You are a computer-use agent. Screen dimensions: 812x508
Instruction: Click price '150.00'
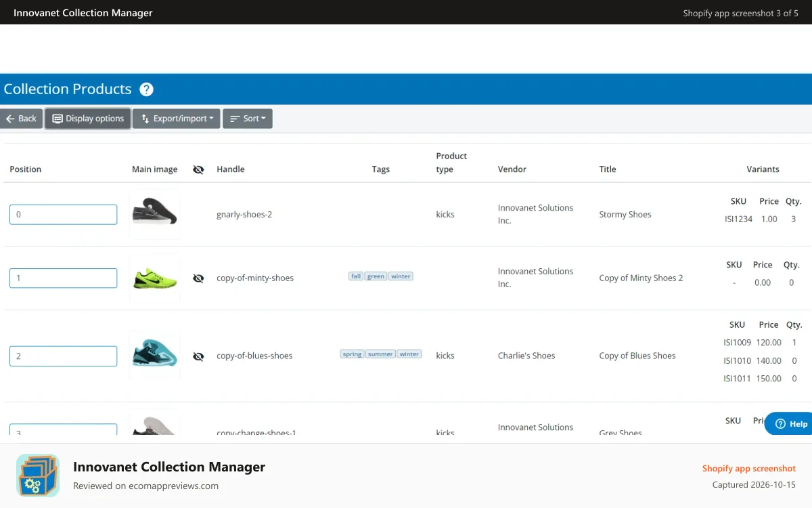[x=769, y=379]
